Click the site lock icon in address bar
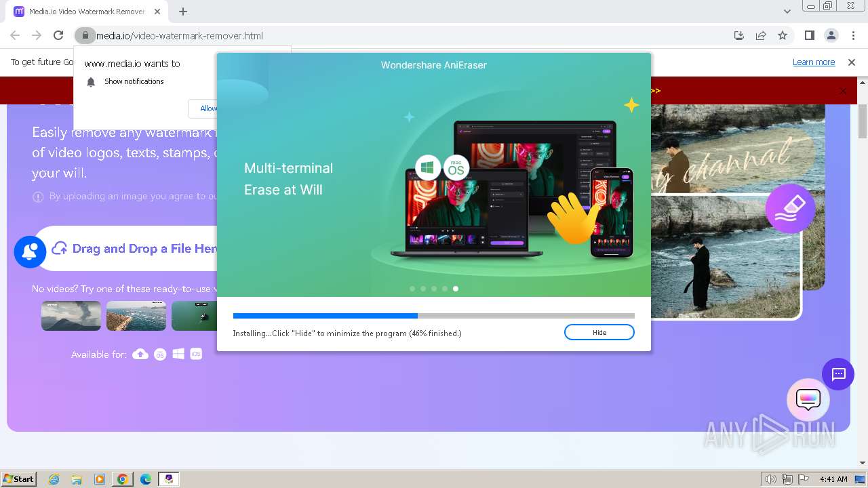This screenshot has width=868, height=488. [x=84, y=35]
